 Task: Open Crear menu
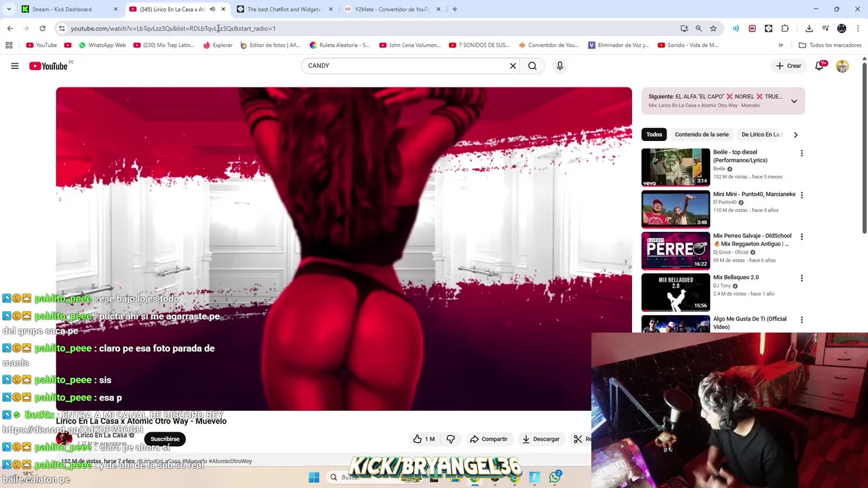click(x=789, y=66)
